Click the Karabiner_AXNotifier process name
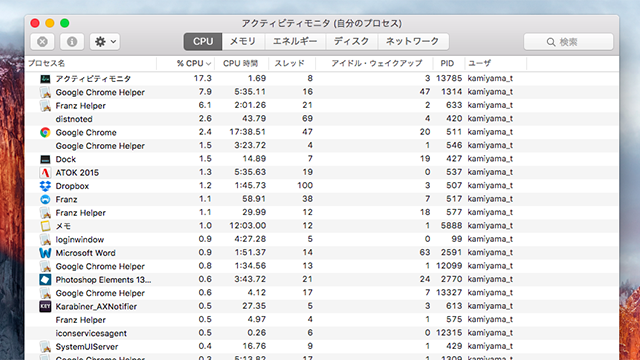Screen dimensions: 640x360 pos(96,307)
